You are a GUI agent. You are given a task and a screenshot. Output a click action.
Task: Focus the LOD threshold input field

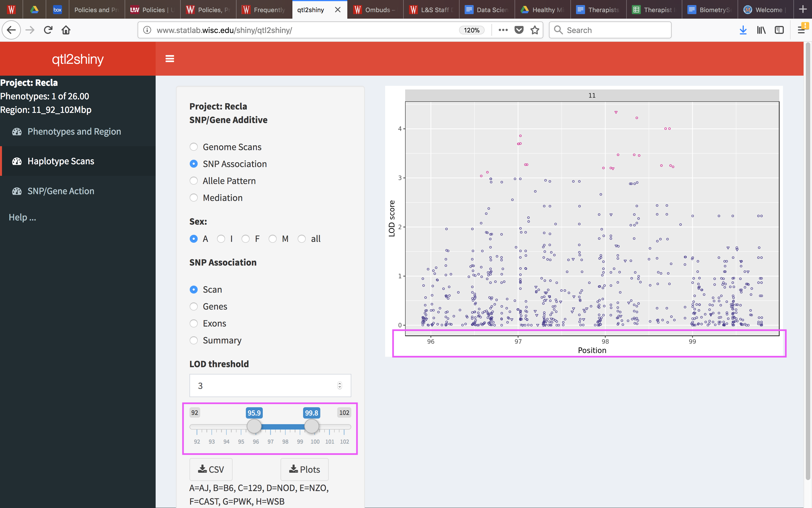(x=270, y=385)
